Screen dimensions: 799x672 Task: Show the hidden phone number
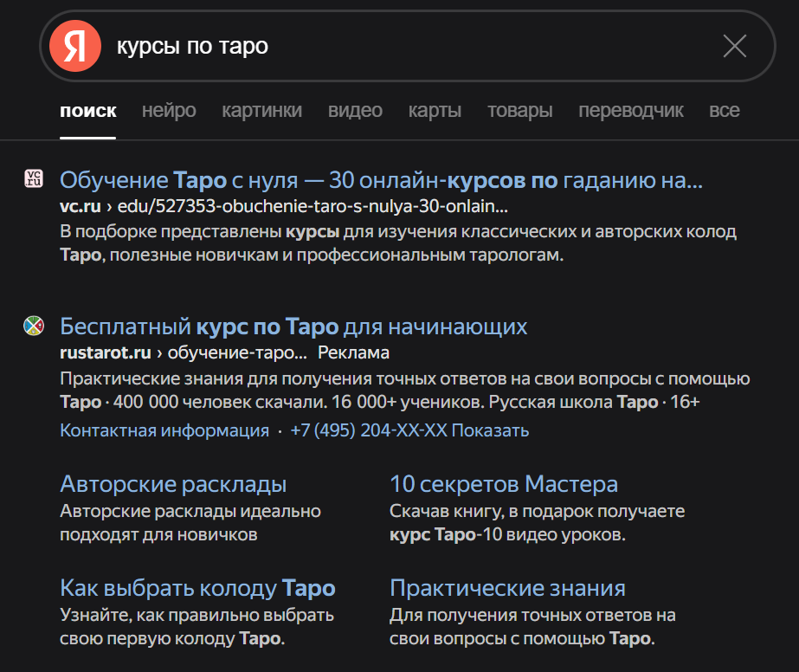(x=490, y=430)
